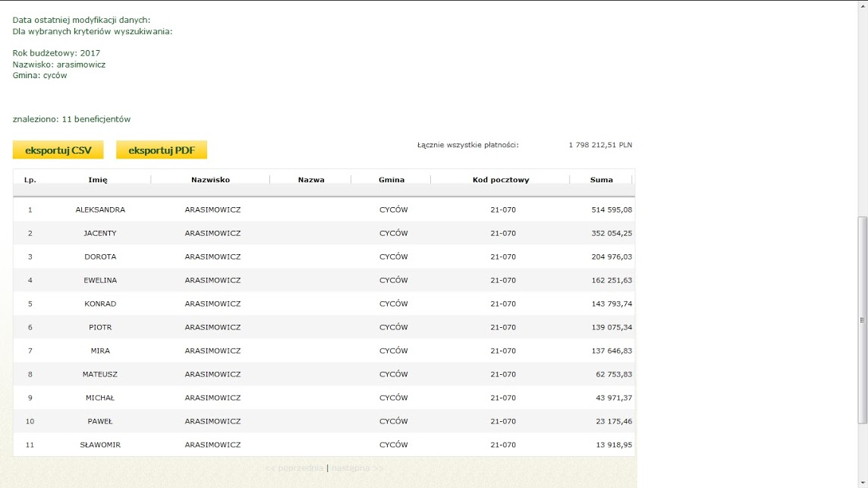Screen dimensions: 868x488
Task: Select the ALEKSANDRA name cell in row 1
Action: coord(100,209)
